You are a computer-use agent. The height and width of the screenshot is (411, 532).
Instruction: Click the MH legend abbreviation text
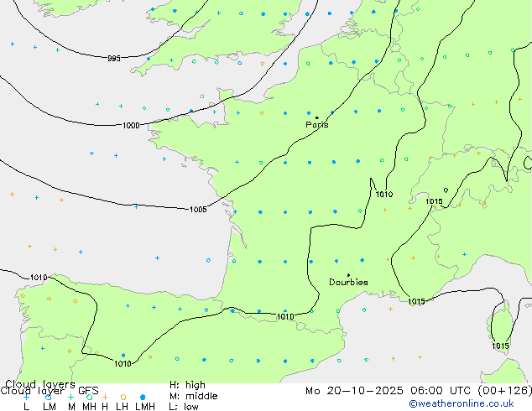89,407
